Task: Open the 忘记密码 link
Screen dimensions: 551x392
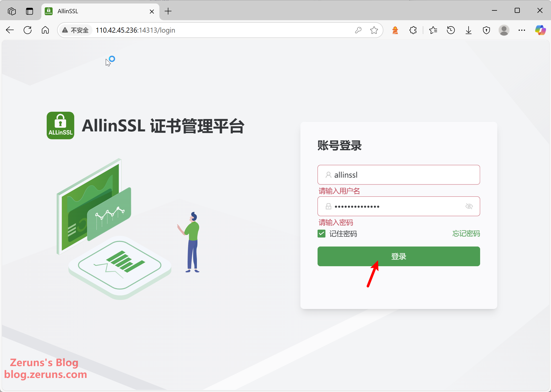Action: coord(466,234)
